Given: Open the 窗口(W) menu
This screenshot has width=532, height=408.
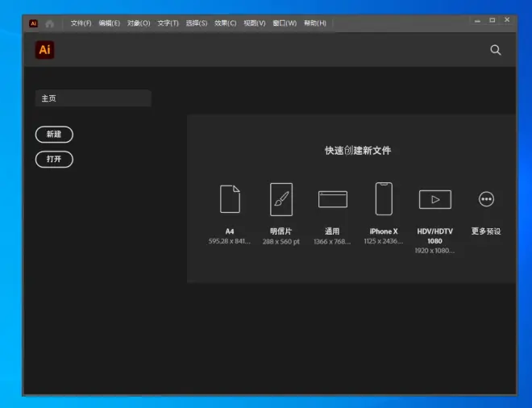Looking at the screenshot, I should 285,23.
